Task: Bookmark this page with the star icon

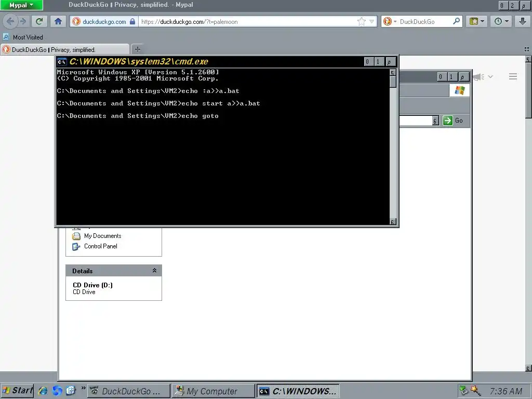Action: pyautogui.click(x=362, y=22)
